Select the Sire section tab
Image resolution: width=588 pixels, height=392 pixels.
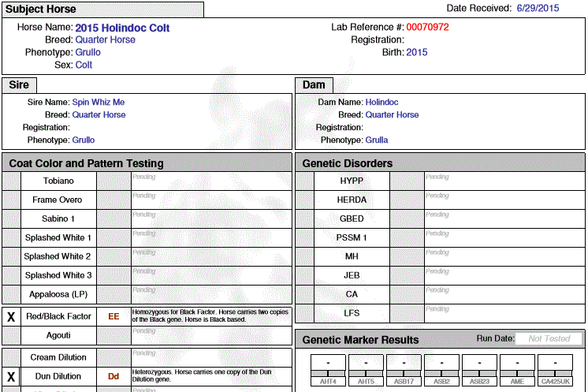point(19,85)
